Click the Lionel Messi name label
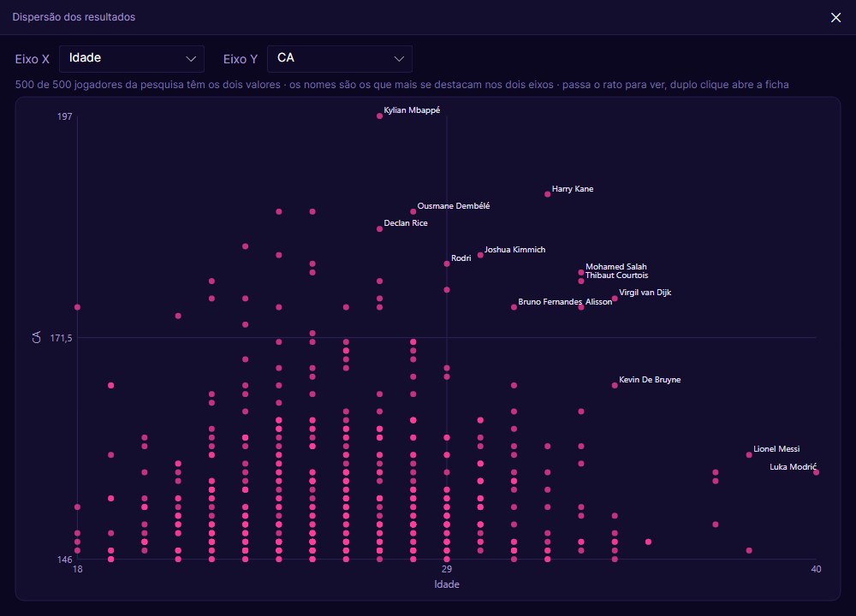The height and width of the screenshot is (616, 856). click(x=776, y=449)
